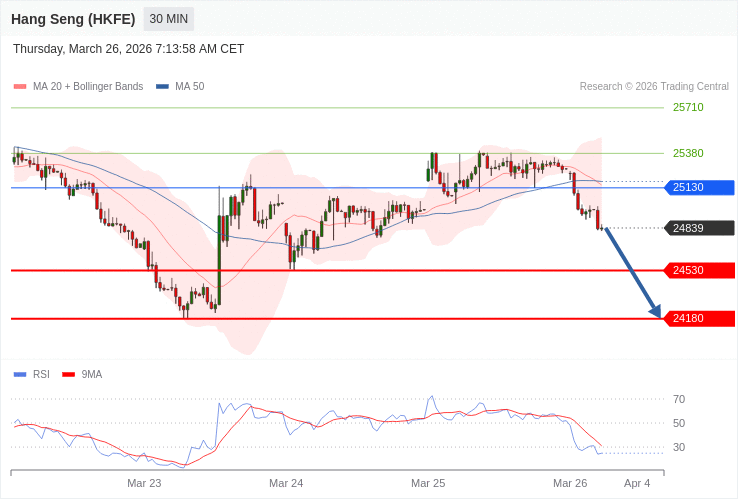Select the red 24530 support price tag
Screen dimensions: 738x500
[699, 270]
